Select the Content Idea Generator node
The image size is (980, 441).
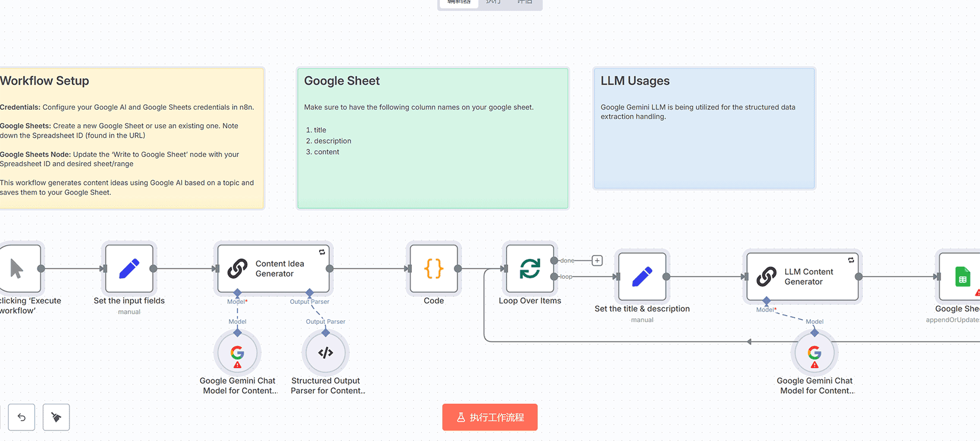(x=273, y=268)
